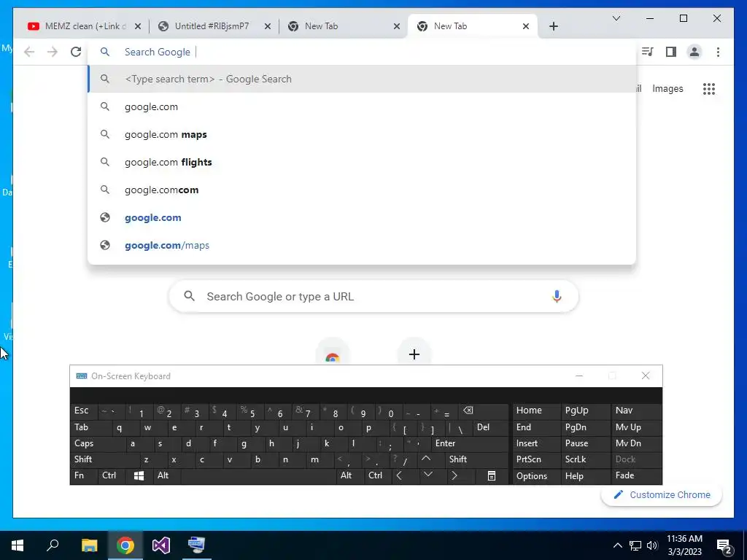Image resolution: width=747 pixels, height=560 pixels.
Task: Reload the page in Chrome
Action: 76,52
